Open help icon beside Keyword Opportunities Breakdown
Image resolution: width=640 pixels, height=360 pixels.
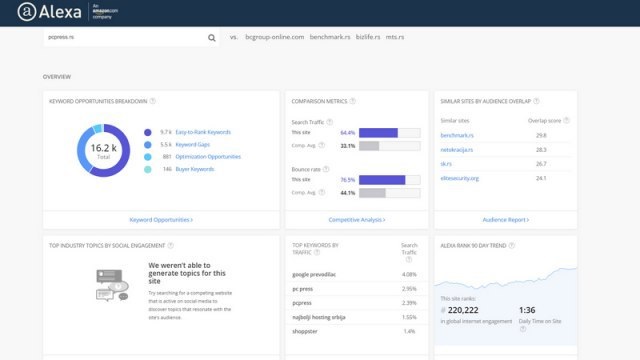pos(152,101)
